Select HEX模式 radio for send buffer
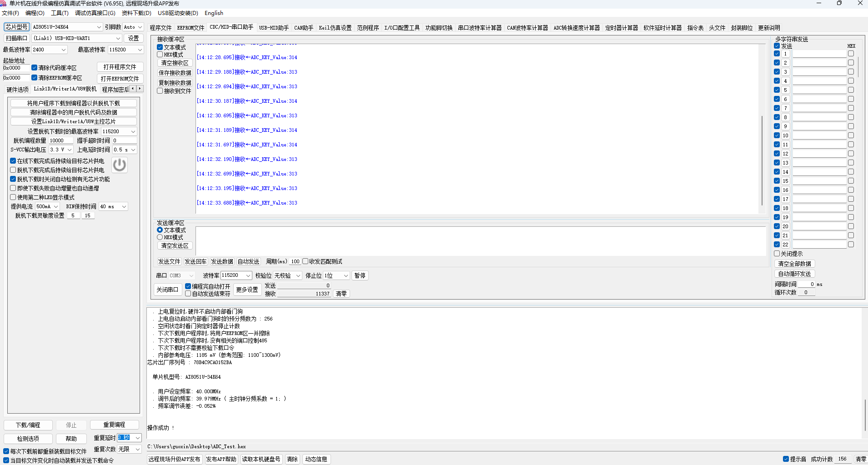Screen dimensions: 868x465 [x=160, y=237]
